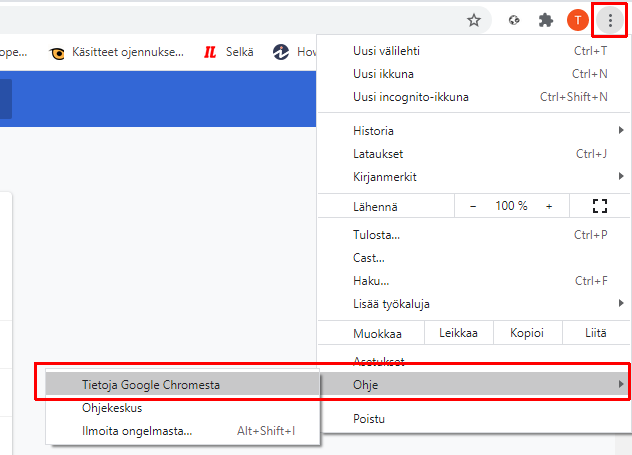Click the globe extension icon in toolbar
This screenshot has width=632, height=455.
click(515, 19)
